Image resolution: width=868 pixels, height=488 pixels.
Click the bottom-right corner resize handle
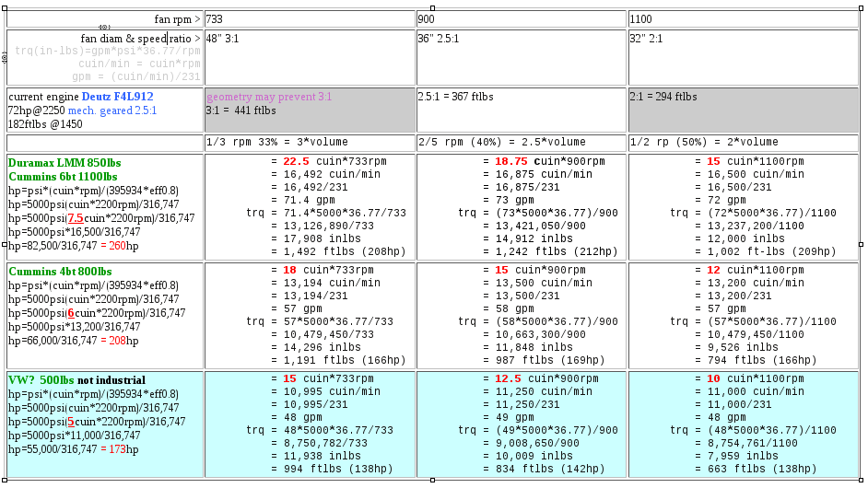[862, 480]
